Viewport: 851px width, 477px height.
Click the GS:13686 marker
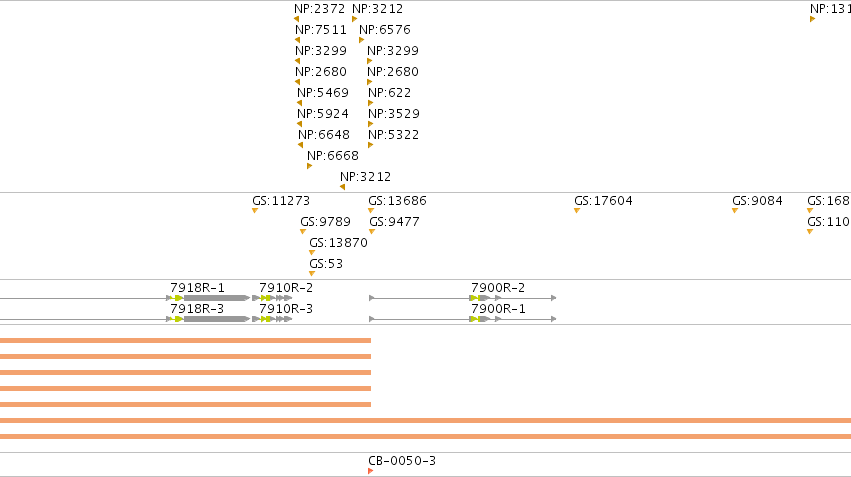click(x=371, y=211)
